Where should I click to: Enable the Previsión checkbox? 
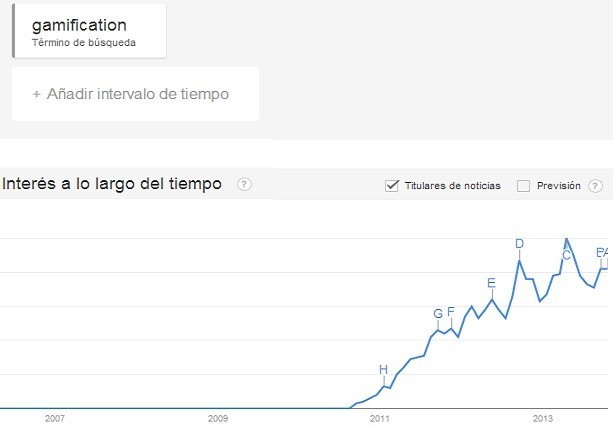point(523,185)
